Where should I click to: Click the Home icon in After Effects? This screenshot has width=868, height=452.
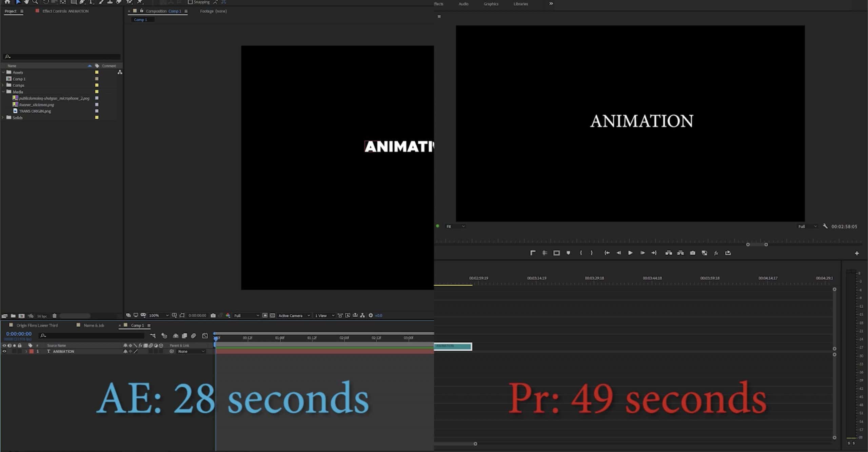pyautogui.click(x=7, y=2)
